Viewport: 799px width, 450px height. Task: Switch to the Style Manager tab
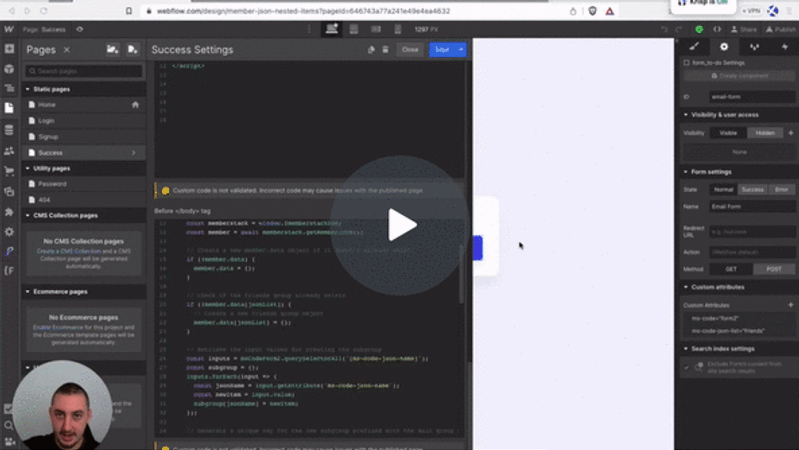754,47
